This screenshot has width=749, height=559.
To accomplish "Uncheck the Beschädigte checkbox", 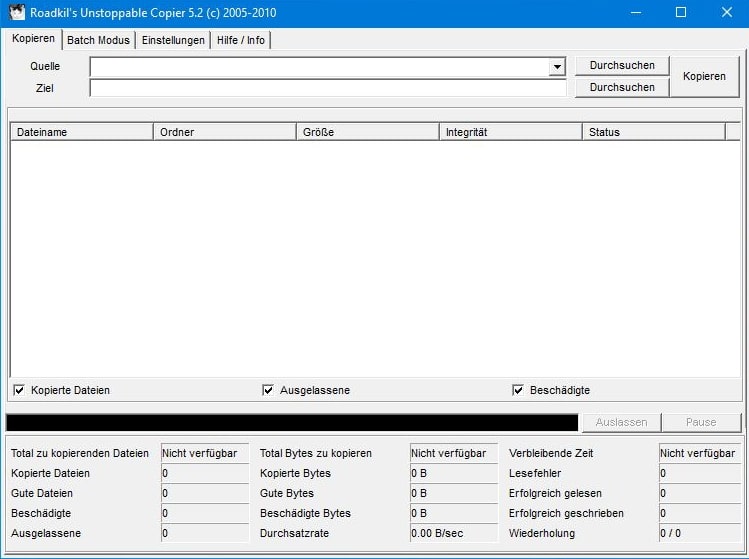I will [x=518, y=390].
